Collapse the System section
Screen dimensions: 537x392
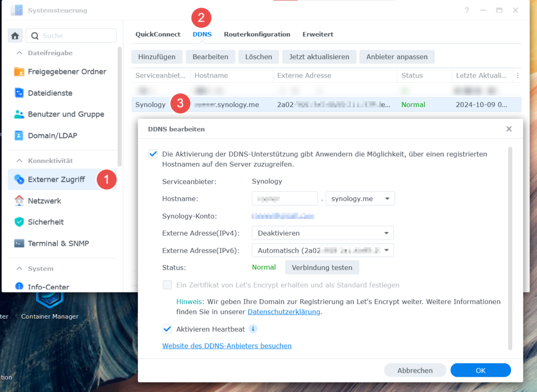[19, 268]
